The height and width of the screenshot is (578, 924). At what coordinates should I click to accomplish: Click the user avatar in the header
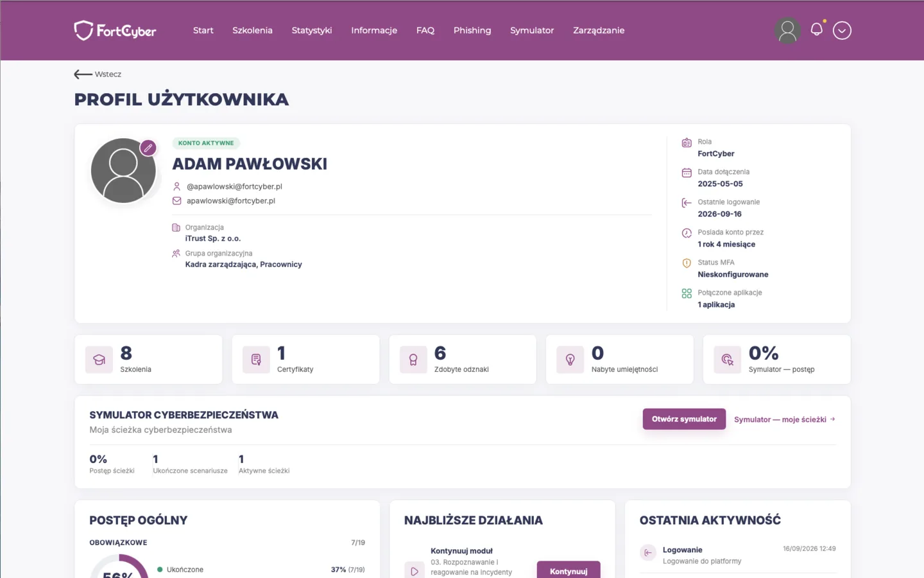[x=787, y=30]
